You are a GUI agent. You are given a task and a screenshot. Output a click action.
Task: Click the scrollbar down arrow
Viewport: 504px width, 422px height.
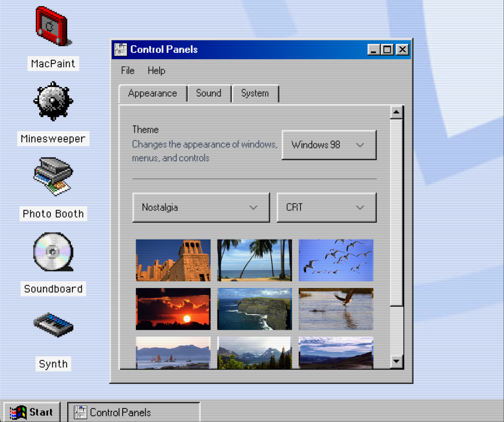click(396, 361)
